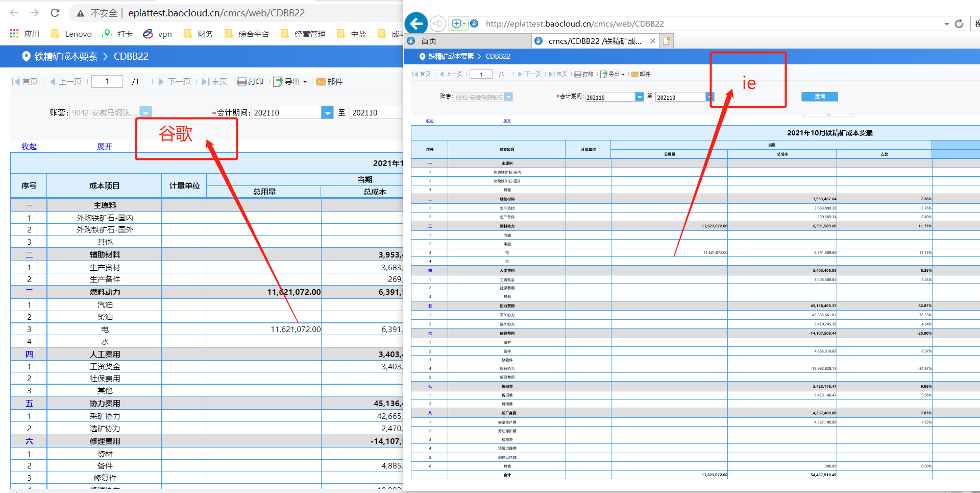Screen dimensions: 980x493
Task: Open 会计期间 start dropdown in IE window
Action: point(640,97)
